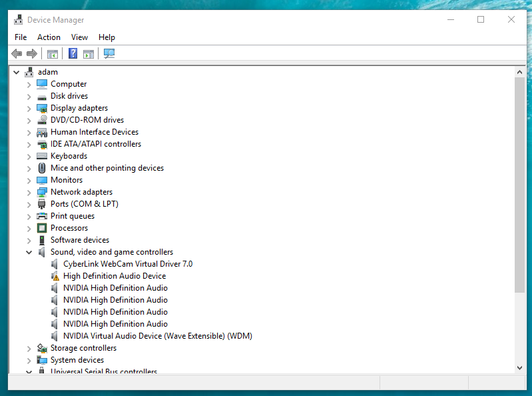
Task: Click the Print queues printer icon
Action: click(x=42, y=216)
